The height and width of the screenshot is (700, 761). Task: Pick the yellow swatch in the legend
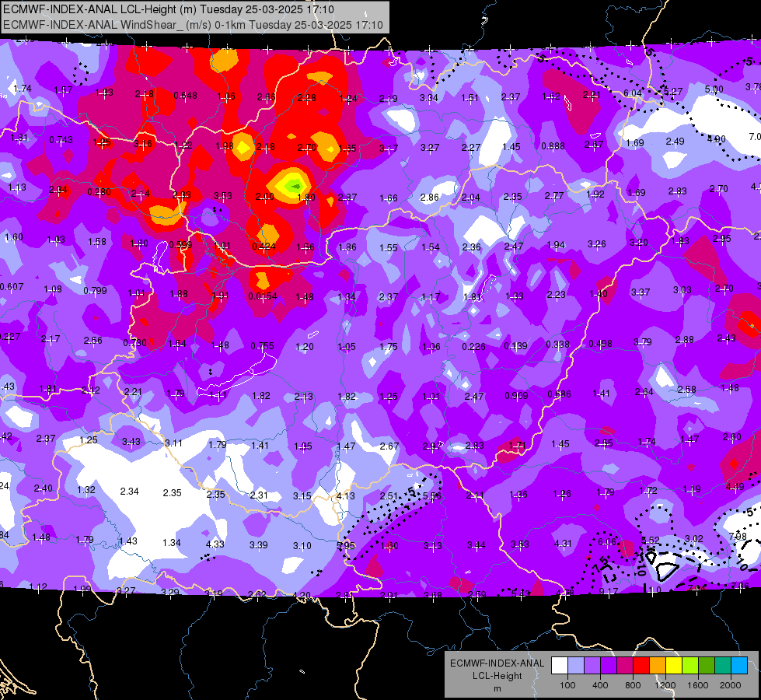pos(674,666)
